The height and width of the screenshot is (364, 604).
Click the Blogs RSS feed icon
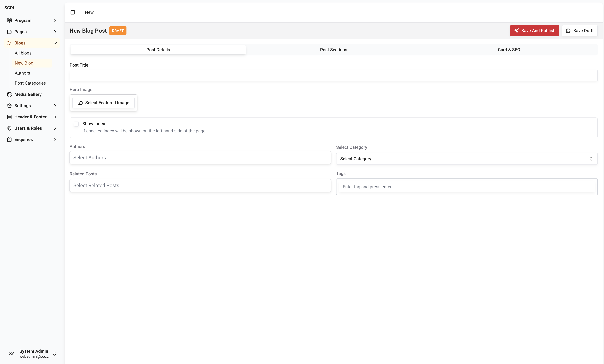(9, 43)
